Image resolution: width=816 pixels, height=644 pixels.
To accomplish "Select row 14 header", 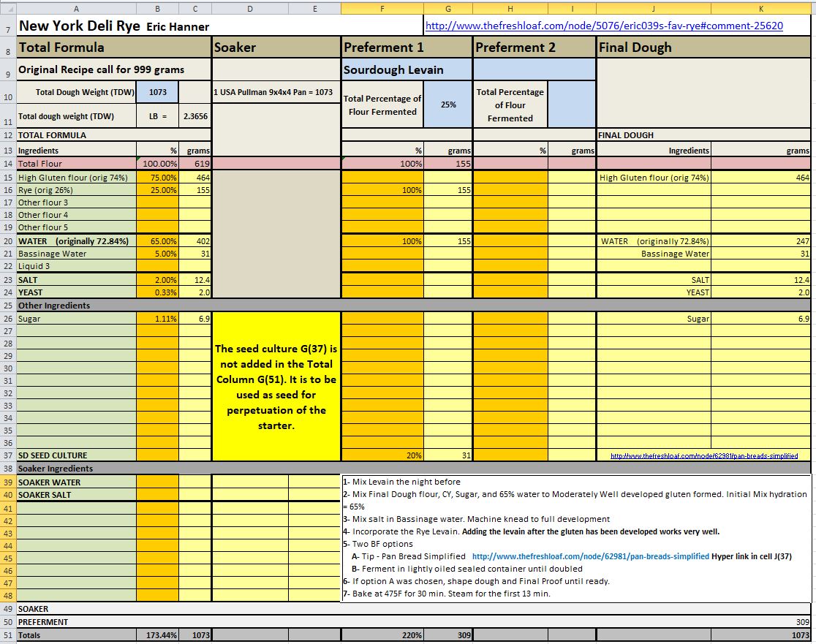I will 7,164.
